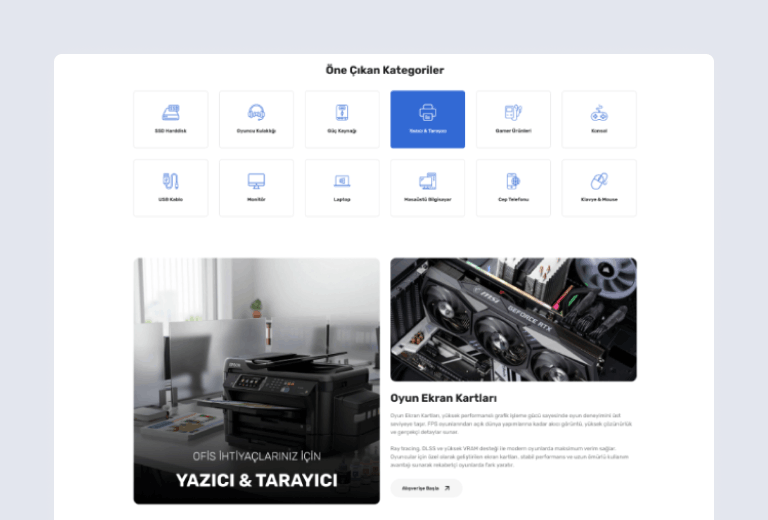768x520 pixels.
Task: Open the Cep Telefonu category
Action: [513, 188]
